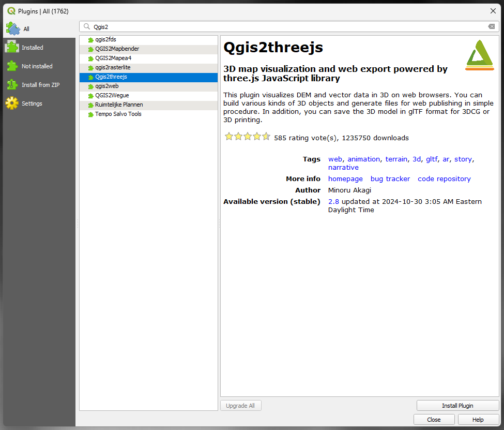Screen dimensions: 504x430
Task: Click the 'terrain' tag link
Action: [x=396, y=159]
